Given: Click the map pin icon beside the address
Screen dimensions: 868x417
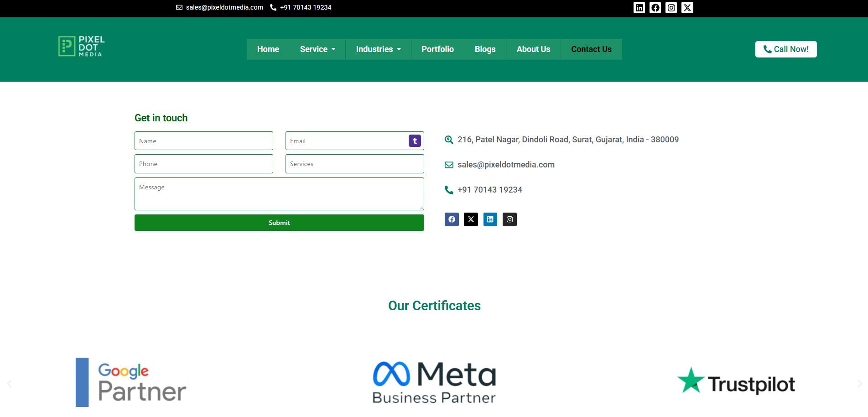Looking at the screenshot, I should point(449,140).
